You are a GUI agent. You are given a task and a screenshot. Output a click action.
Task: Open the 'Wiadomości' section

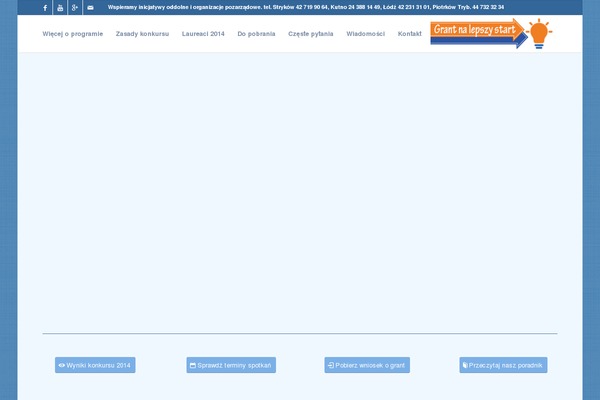coord(365,34)
